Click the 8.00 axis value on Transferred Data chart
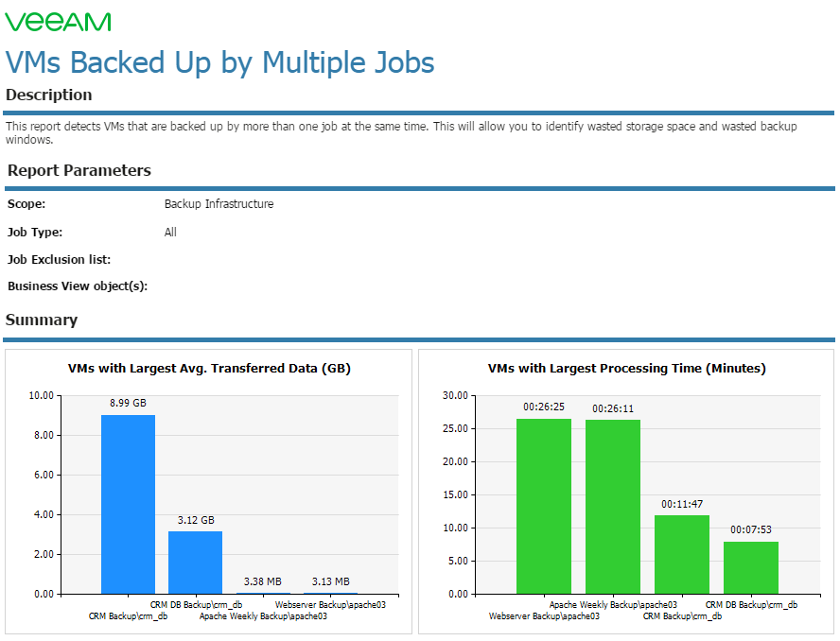The width and height of the screenshot is (840, 641). click(x=44, y=435)
